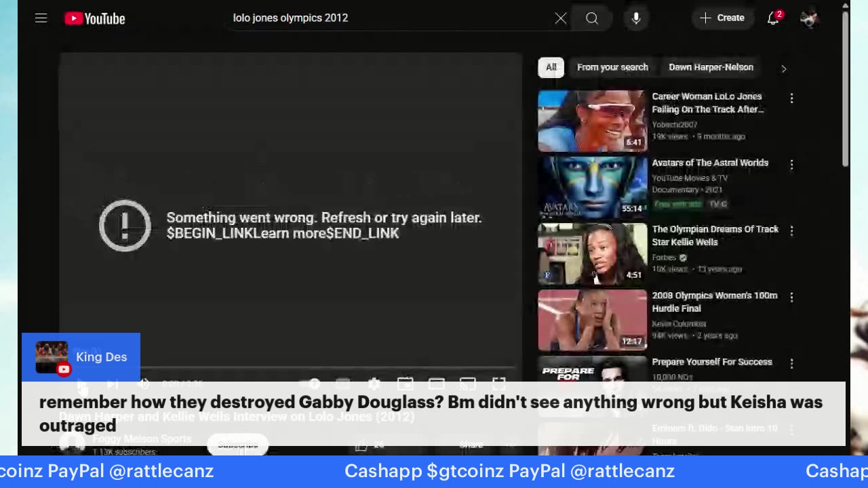Open options for 'Avatars of the Astral Worlds'
Screen dimensions: 868x488
tap(791, 165)
